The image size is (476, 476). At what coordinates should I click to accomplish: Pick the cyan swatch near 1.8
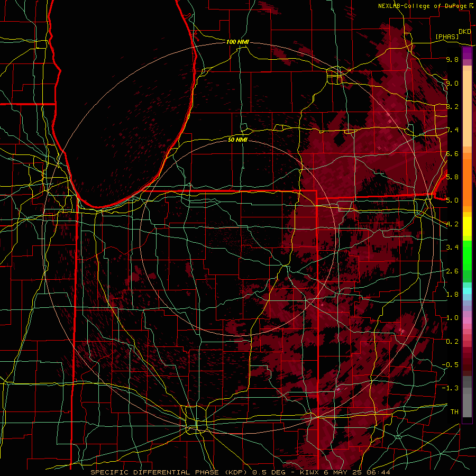coord(467,291)
